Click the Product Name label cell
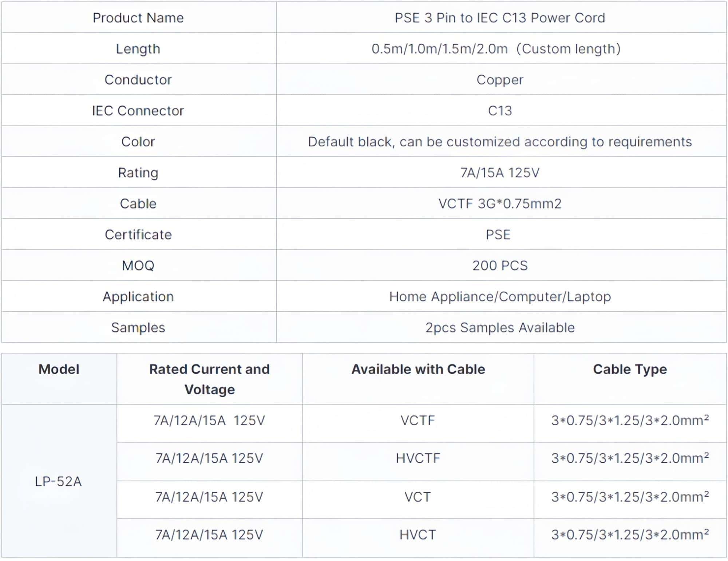728x561 pixels. click(138, 17)
